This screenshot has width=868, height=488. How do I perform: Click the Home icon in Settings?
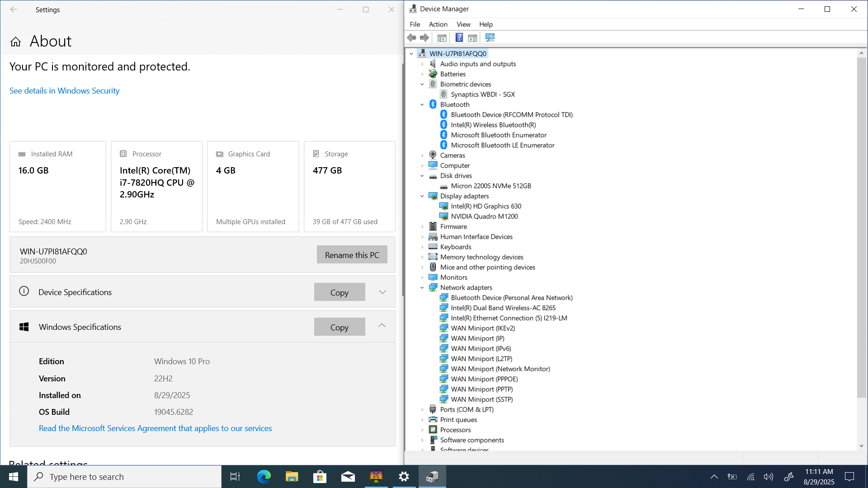point(16,42)
